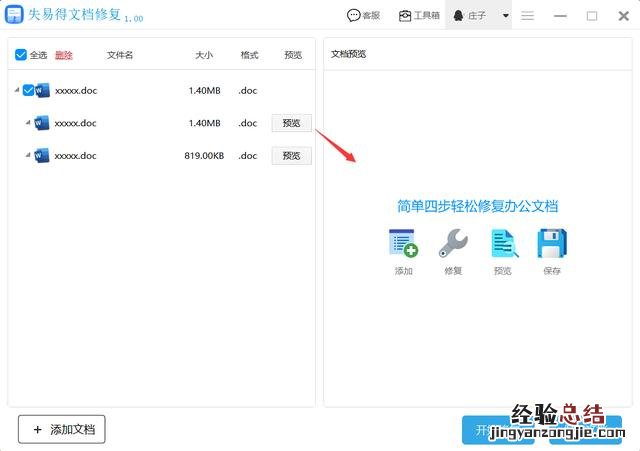640x451 pixels.
Task: Click the Word icon of the 819.00KB file
Action: click(x=42, y=156)
